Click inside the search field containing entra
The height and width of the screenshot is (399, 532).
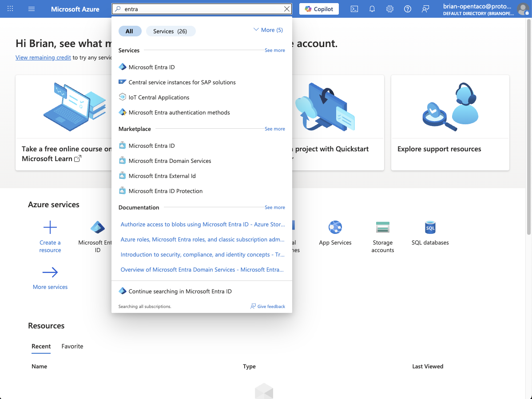[x=202, y=9]
